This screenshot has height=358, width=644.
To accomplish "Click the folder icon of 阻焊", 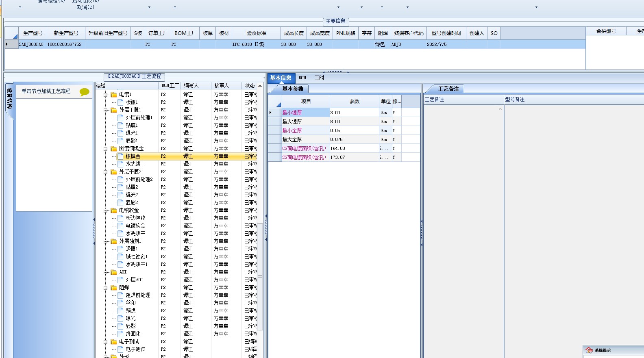I will (114, 287).
